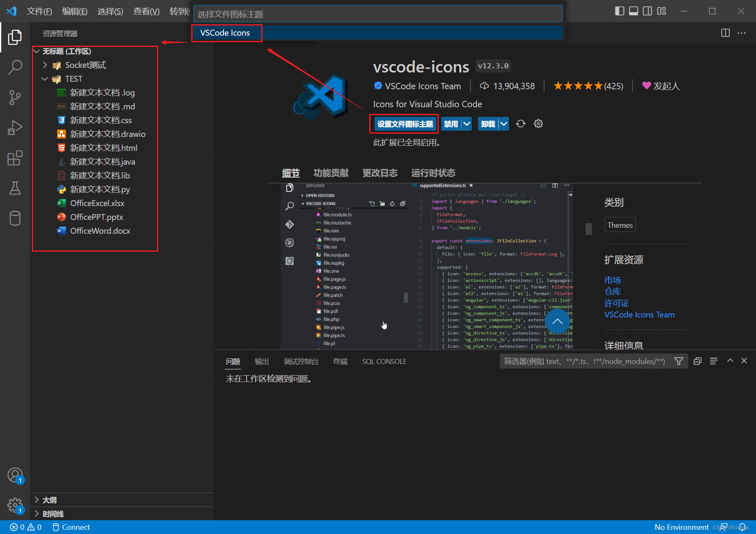Open the dropdown arrow next to 禁用
This screenshot has width=756, height=534.
[x=467, y=124]
